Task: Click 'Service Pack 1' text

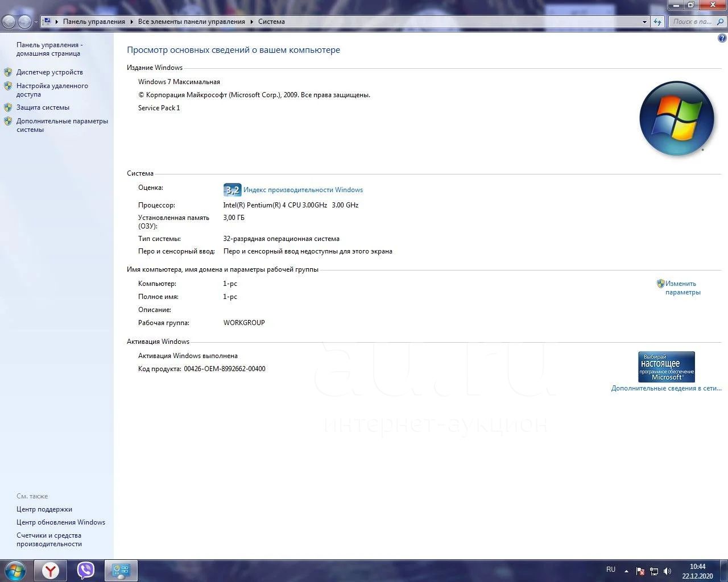Action: pyautogui.click(x=159, y=108)
